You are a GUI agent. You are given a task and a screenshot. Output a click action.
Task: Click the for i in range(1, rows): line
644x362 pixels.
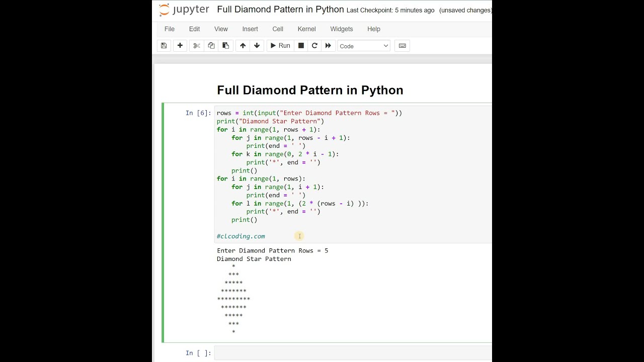(x=261, y=179)
